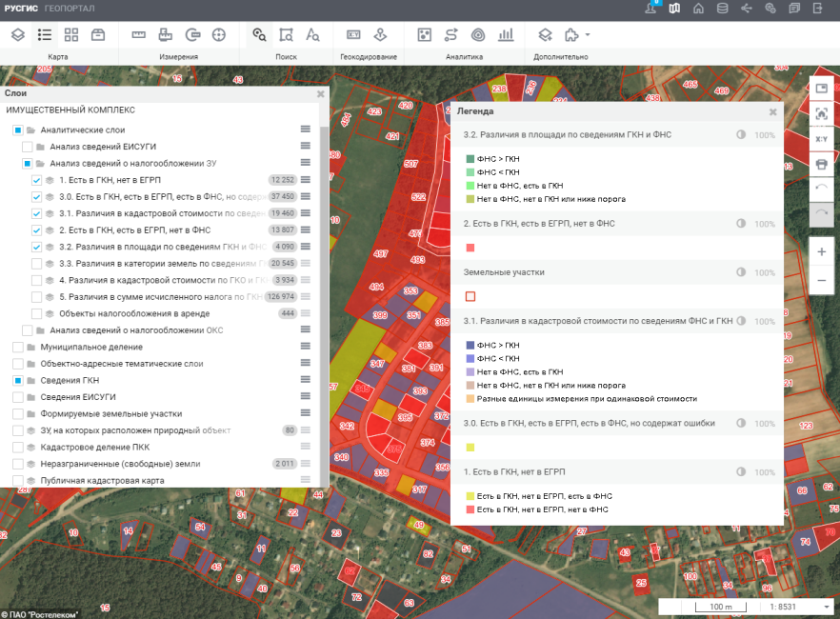Open the layers stack tool in toolbar

tap(18, 35)
